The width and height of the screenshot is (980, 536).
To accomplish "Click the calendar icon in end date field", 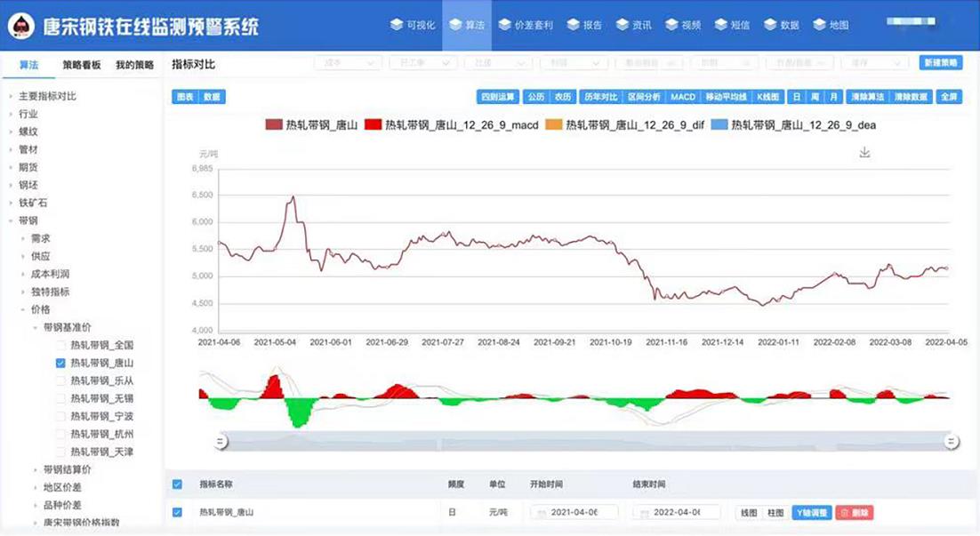I will click(x=643, y=513).
